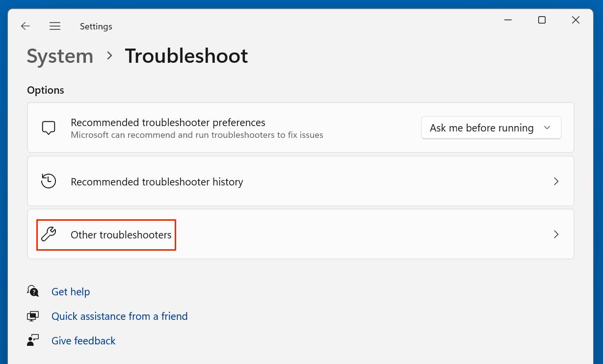This screenshot has width=603, height=364.
Task: Open Quick assistance from a friend link
Action: (x=119, y=316)
